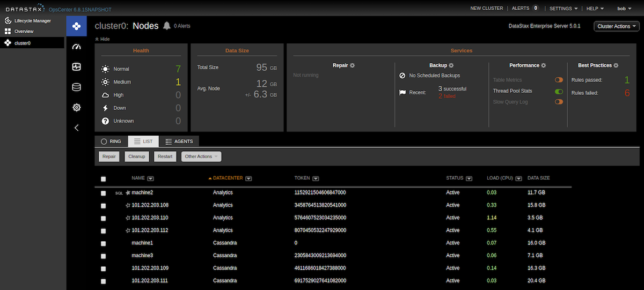Image resolution: width=644 pixels, height=290 pixels.
Task: Click the alerts bell icon
Action: click(x=167, y=26)
